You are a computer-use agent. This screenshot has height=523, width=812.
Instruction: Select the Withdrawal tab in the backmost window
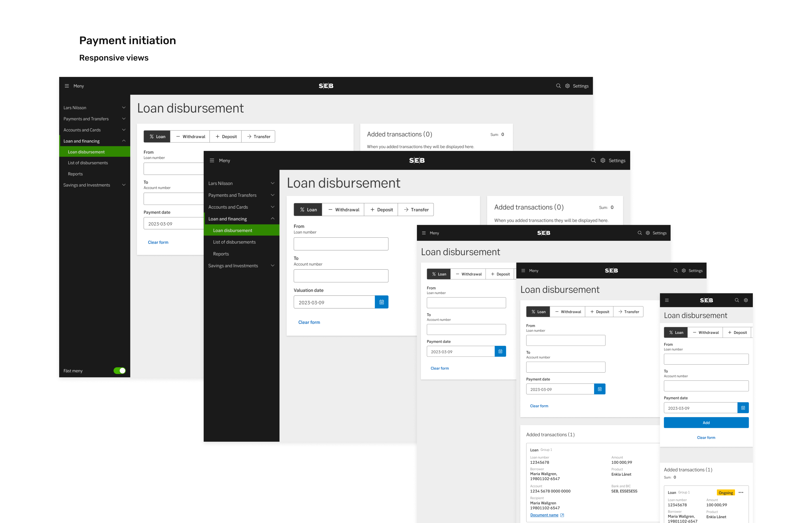pos(190,137)
